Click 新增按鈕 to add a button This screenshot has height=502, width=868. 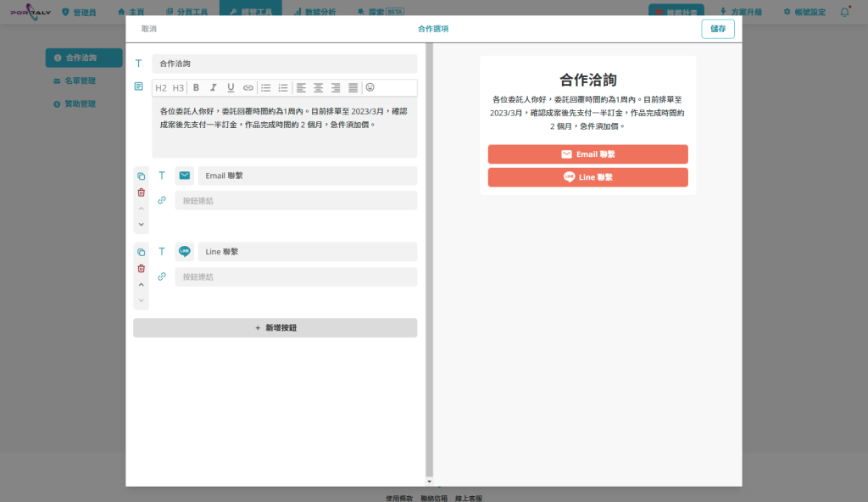click(275, 328)
